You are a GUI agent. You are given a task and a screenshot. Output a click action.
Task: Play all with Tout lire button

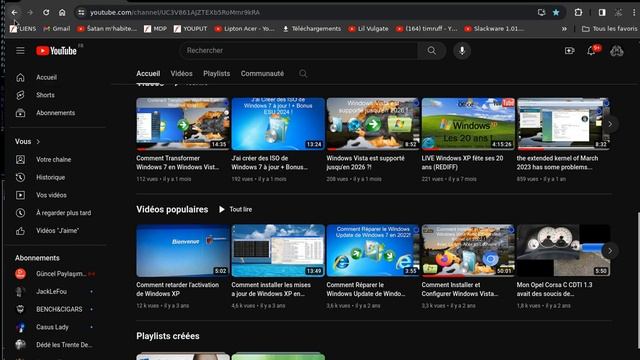[236, 209]
